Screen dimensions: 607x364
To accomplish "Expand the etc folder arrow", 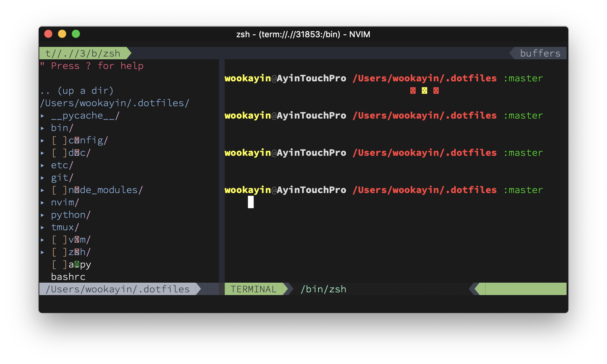I will pos(42,165).
